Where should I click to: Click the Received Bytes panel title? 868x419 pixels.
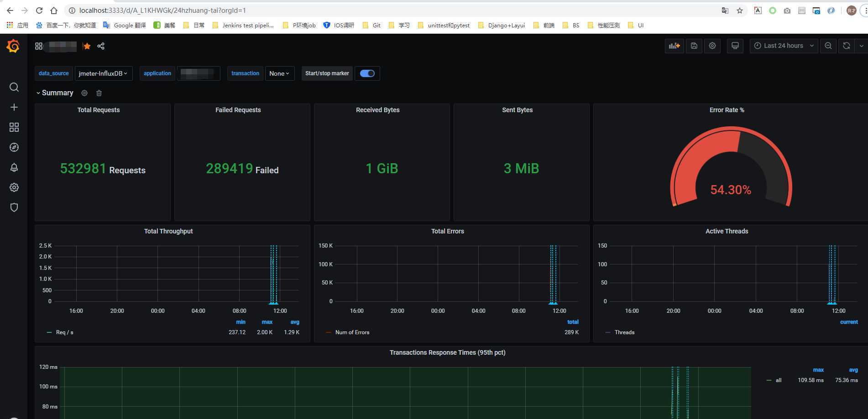point(378,110)
